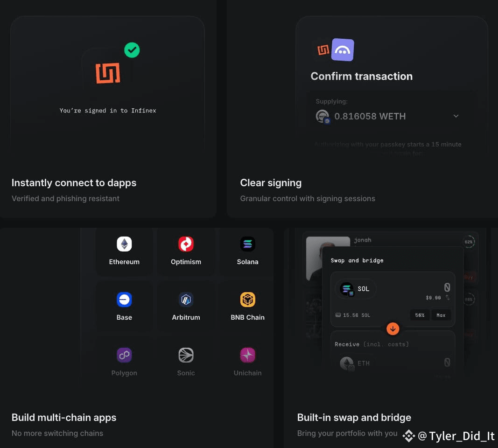This screenshot has width=498, height=448.
Task: Click the 50% amount button
Action: click(420, 315)
